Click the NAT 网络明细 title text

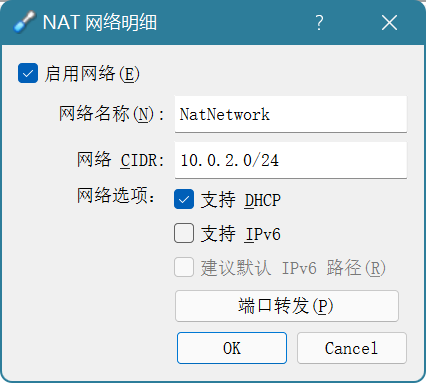coord(100,23)
